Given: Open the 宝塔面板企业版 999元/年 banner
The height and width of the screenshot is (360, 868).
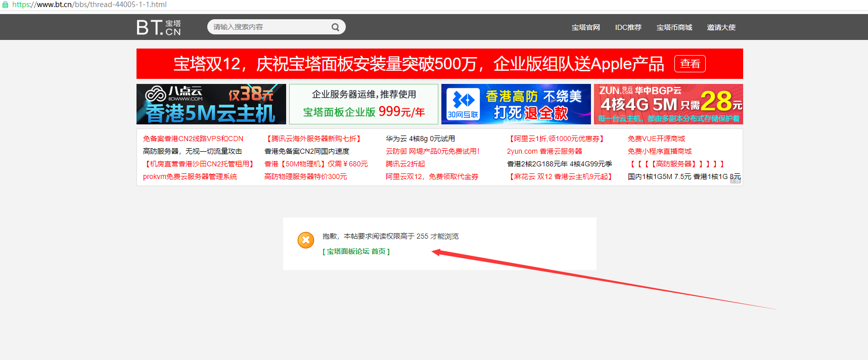Looking at the screenshot, I should [x=364, y=104].
